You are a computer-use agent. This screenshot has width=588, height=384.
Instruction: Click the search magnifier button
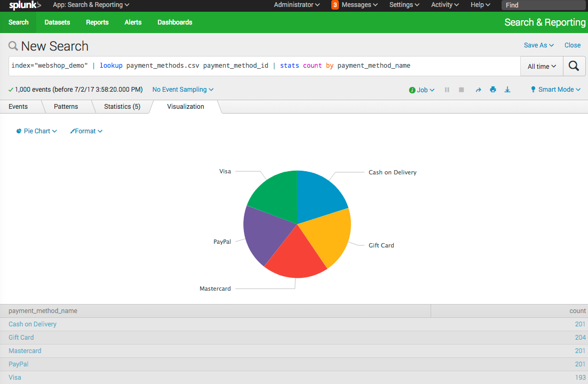[x=574, y=66]
